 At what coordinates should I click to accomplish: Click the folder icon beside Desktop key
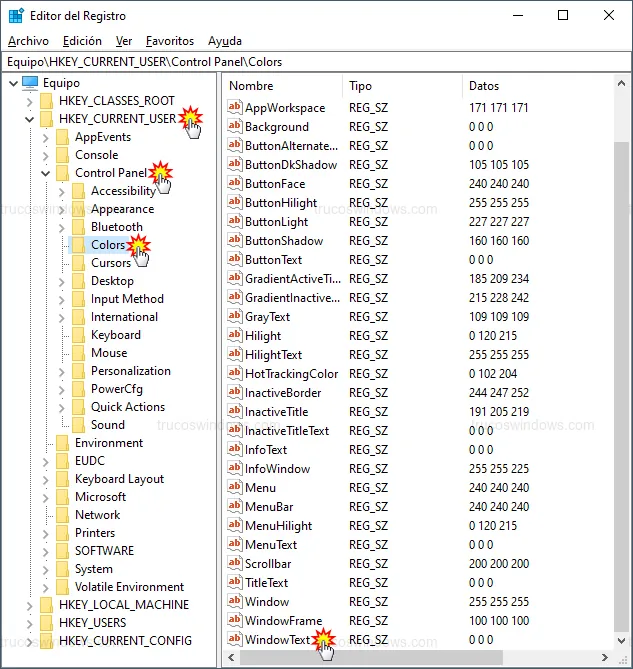tap(78, 281)
